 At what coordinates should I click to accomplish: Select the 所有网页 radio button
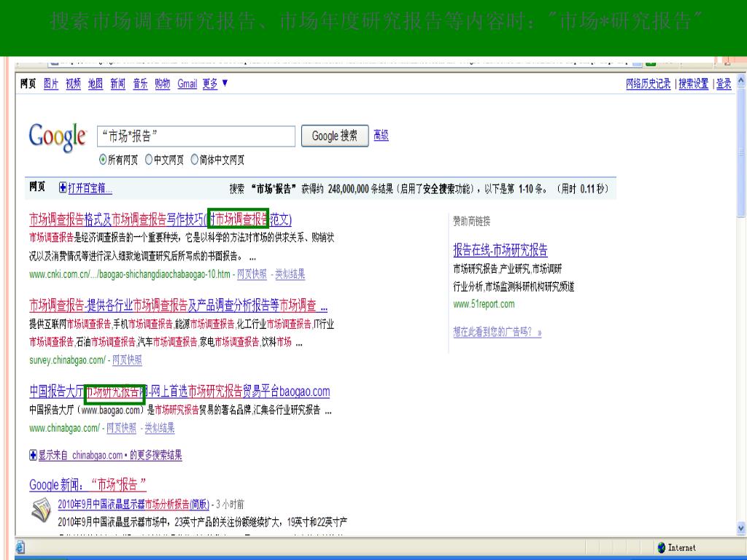103,160
